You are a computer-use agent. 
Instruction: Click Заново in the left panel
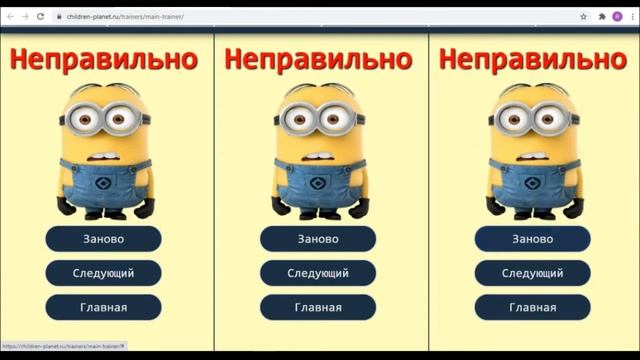tap(103, 239)
